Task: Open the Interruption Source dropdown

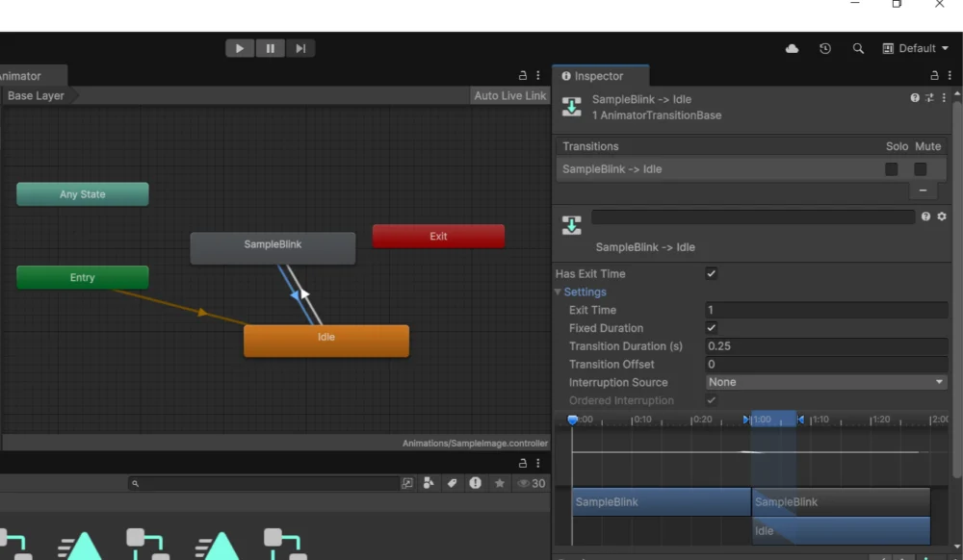Action: pos(826,382)
